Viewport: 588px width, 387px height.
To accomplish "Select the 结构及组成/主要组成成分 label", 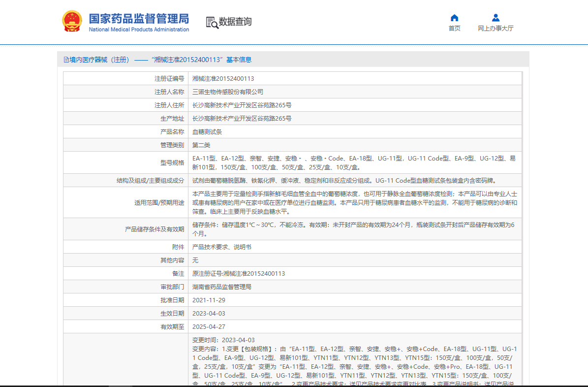I will point(150,181).
